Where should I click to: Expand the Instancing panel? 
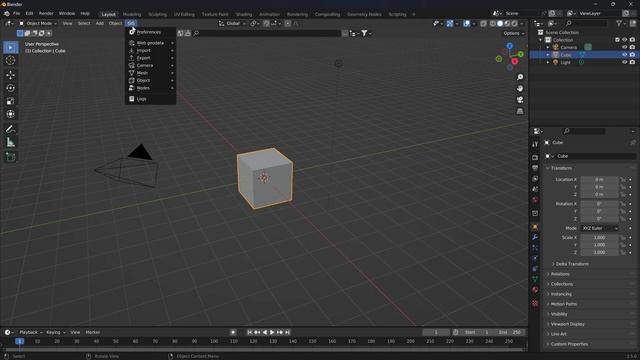[x=561, y=294]
